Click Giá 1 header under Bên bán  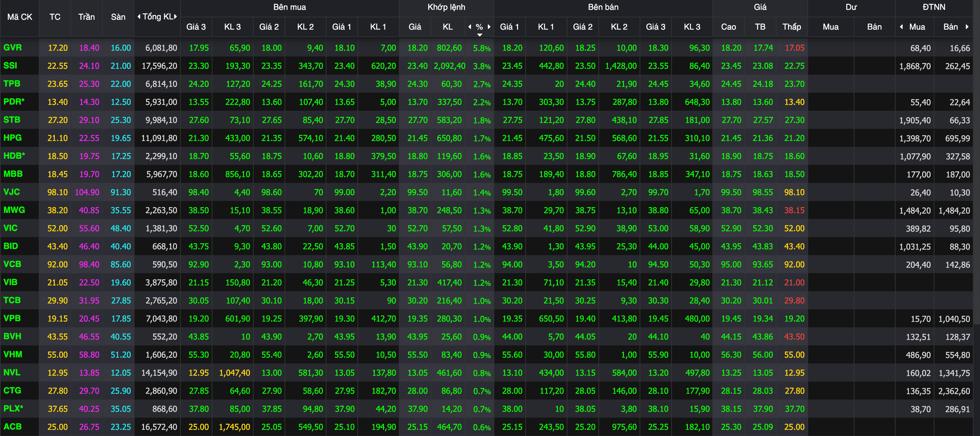[509, 27]
